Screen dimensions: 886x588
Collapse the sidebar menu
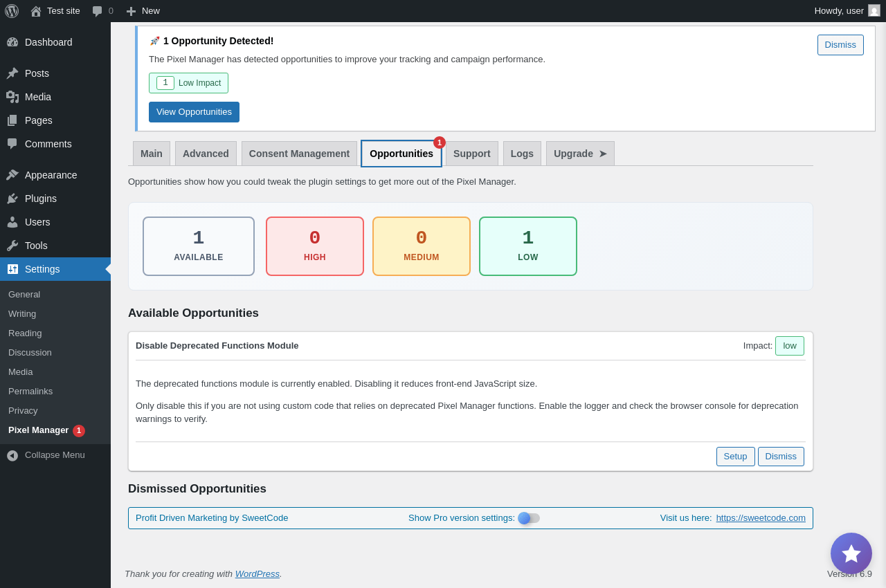55,455
